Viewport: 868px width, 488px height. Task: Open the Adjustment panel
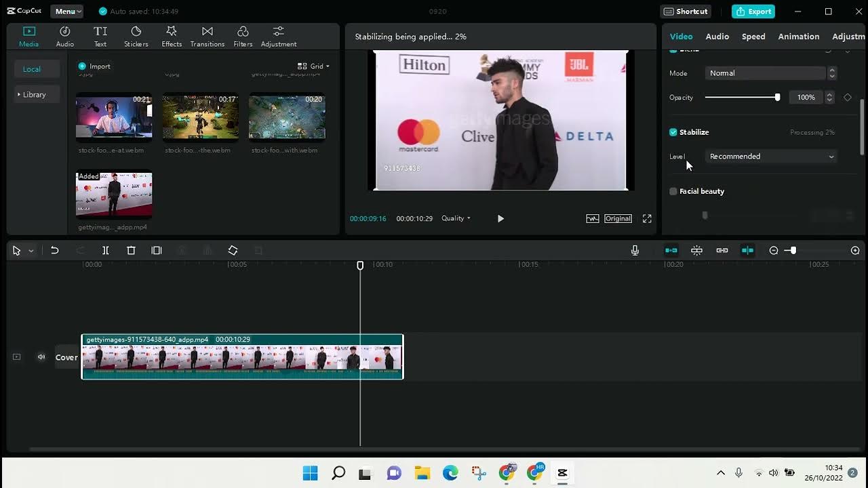coord(279,37)
